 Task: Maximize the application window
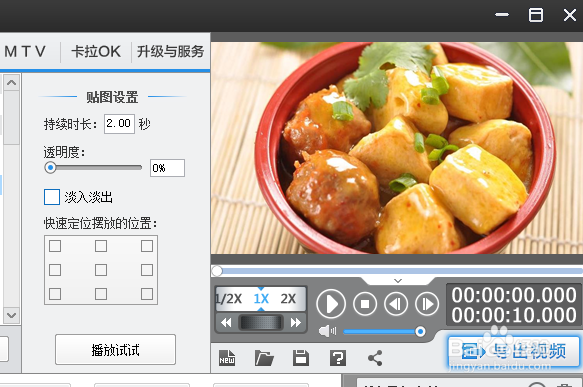536,15
